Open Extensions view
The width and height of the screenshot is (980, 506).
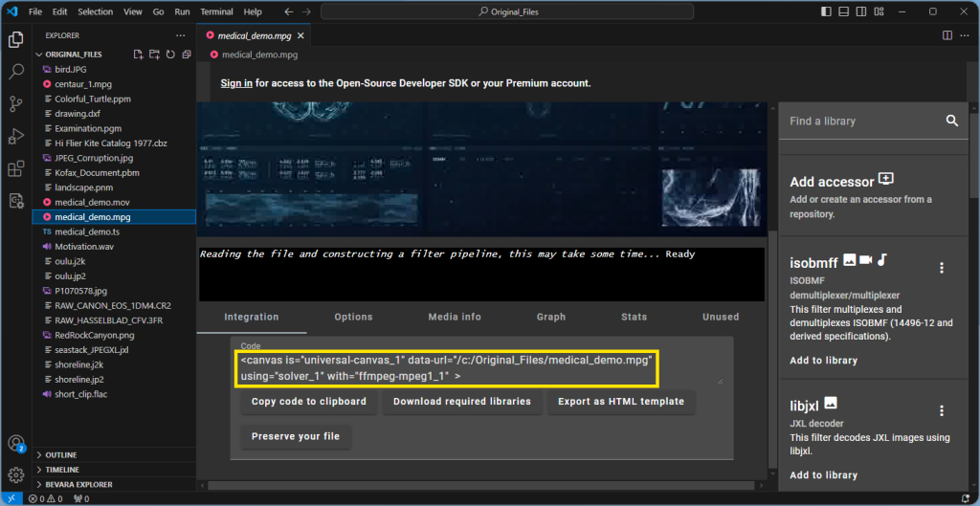[x=16, y=168]
